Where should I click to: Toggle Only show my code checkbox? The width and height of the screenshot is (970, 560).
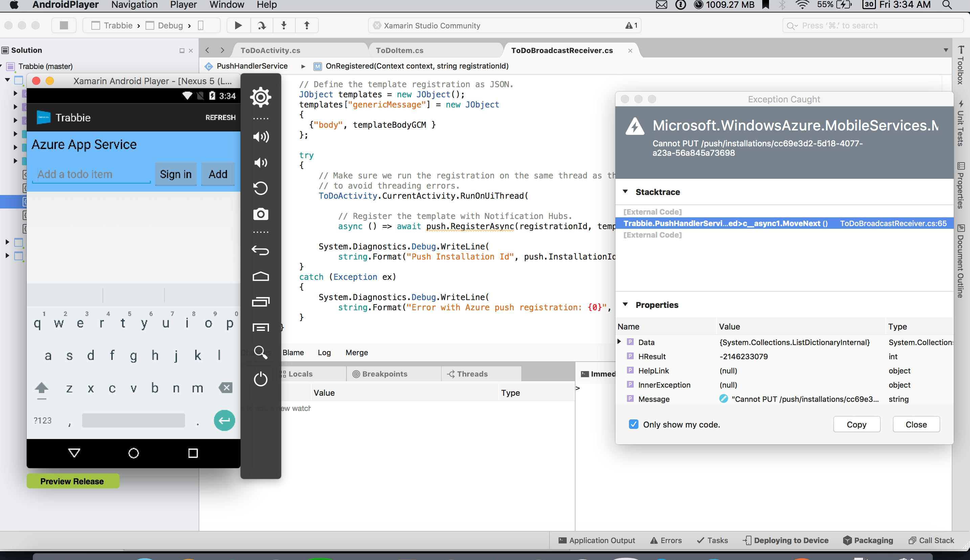[633, 424]
